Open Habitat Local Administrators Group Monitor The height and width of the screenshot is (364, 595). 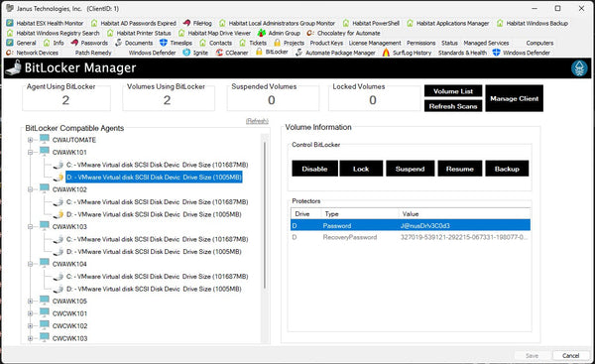pyautogui.click(x=277, y=23)
